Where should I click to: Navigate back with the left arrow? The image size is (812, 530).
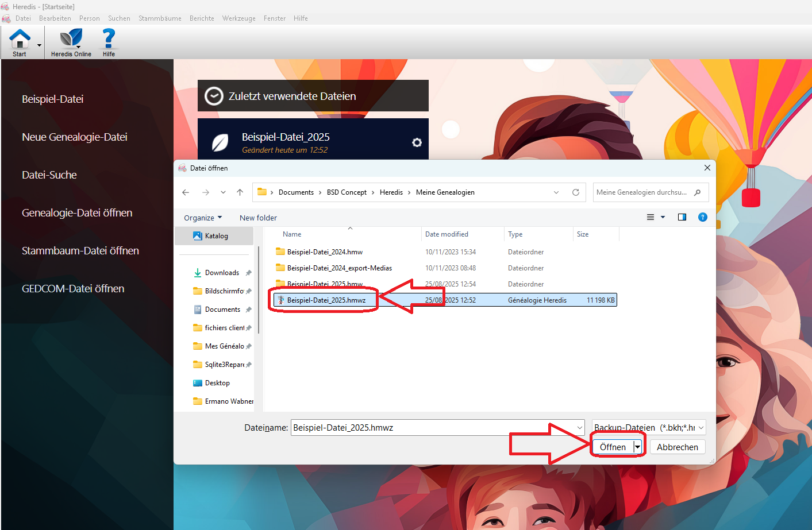tap(186, 192)
